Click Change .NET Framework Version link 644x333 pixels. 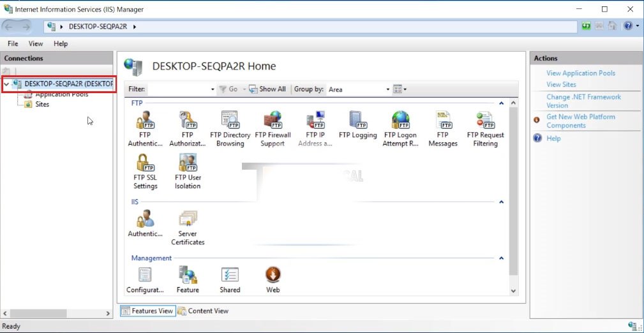pos(583,101)
